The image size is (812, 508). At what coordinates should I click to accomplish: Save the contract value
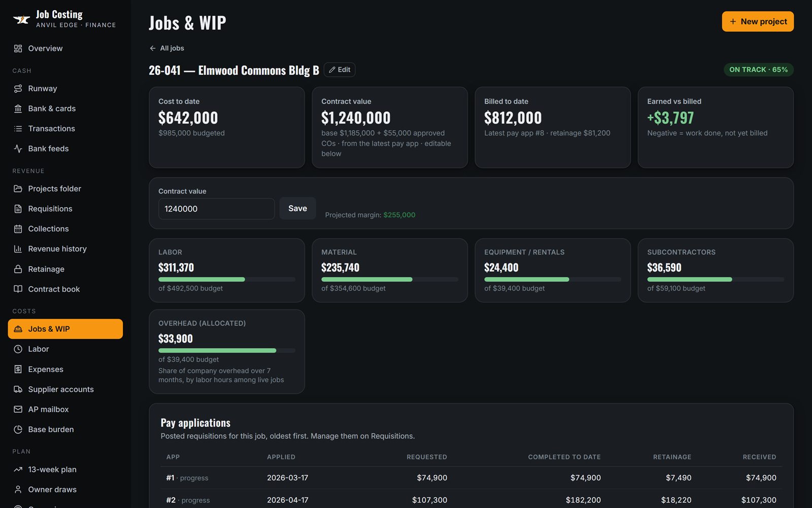pos(297,208)
